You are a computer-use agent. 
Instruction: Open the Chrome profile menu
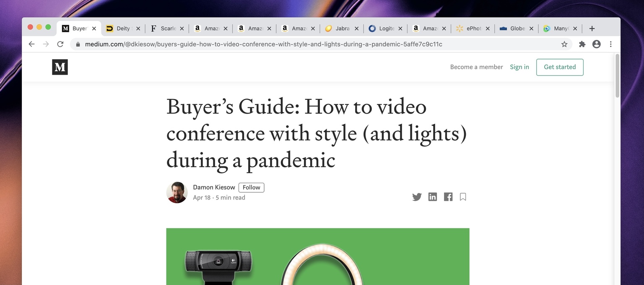pyautogui.click(x=596, y=44)
